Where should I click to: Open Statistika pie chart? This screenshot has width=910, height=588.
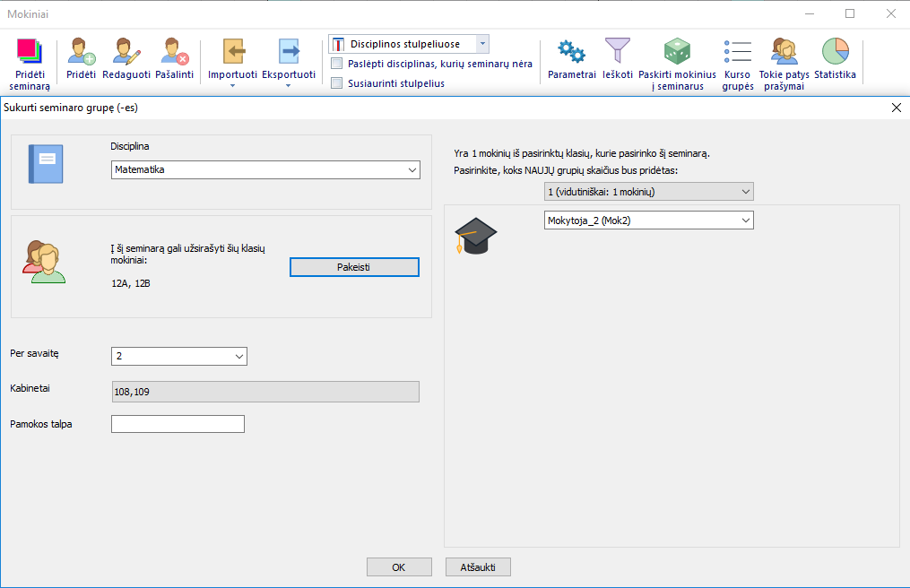[835, 50]
